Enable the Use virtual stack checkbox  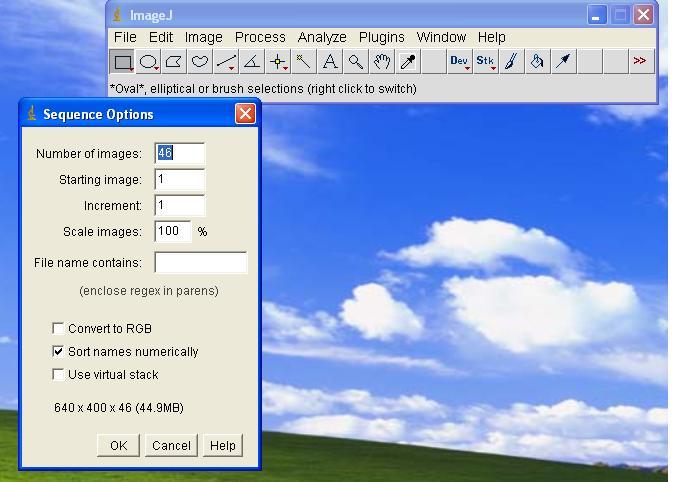[x=58, y=374]
